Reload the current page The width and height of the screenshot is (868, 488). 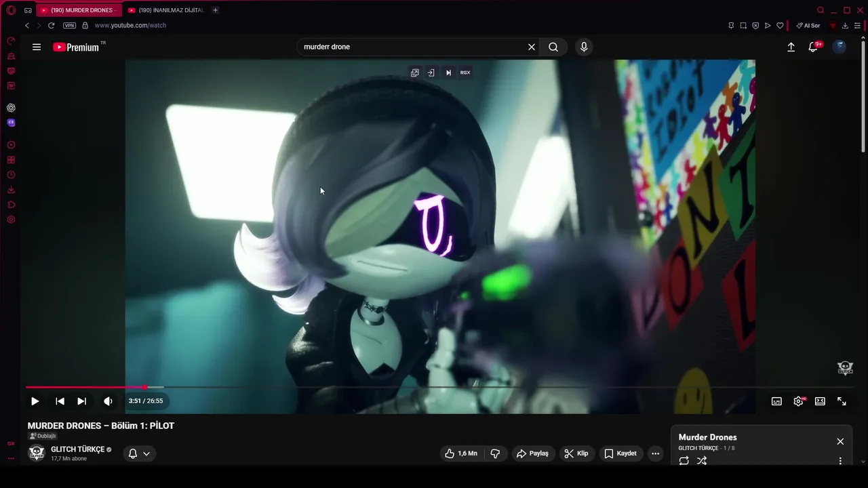click(x=51, y=25)
